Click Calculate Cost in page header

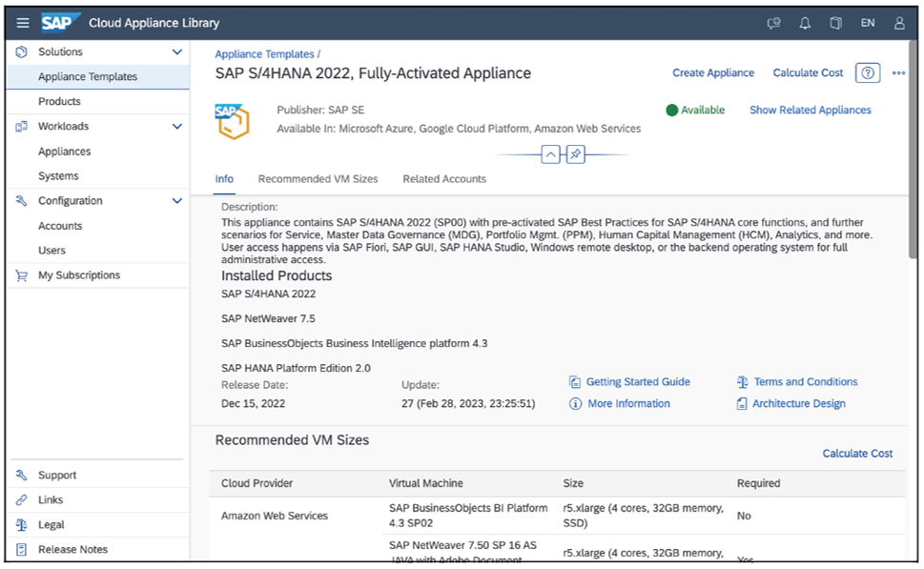808,73
